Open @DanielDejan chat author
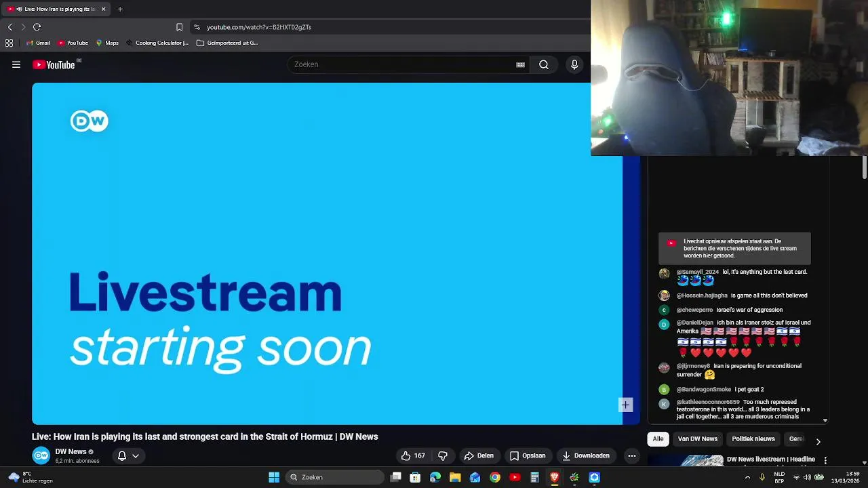Viewport: 868px width, 488px height. [695, 323]
